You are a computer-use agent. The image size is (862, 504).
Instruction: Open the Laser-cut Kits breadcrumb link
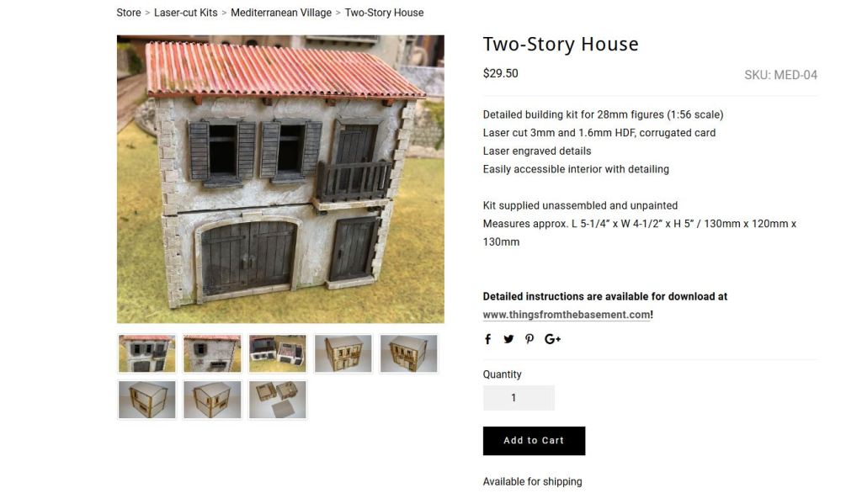pos(186,13)
